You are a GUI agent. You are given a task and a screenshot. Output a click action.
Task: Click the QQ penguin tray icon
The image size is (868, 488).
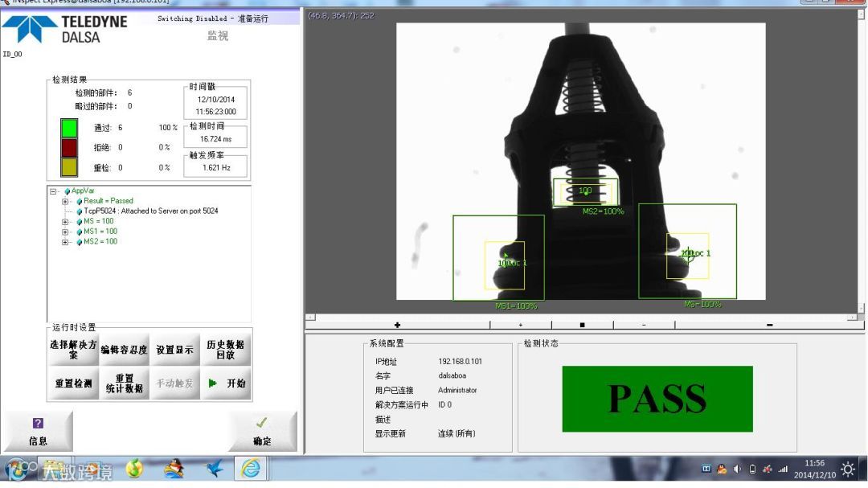[722, 470]
